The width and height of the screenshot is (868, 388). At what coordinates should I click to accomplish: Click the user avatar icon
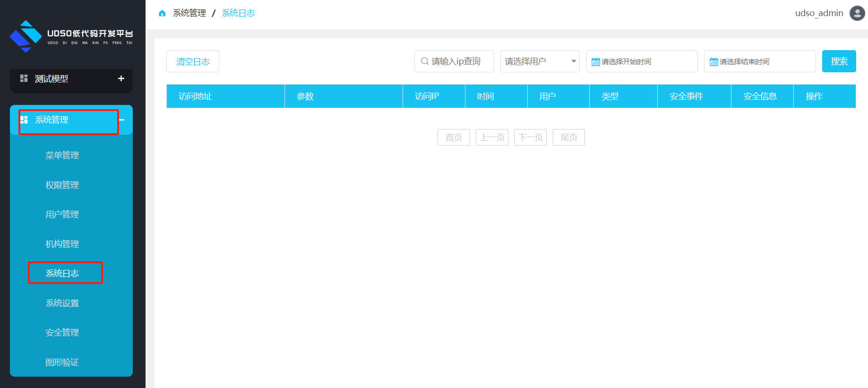(857, 13)
